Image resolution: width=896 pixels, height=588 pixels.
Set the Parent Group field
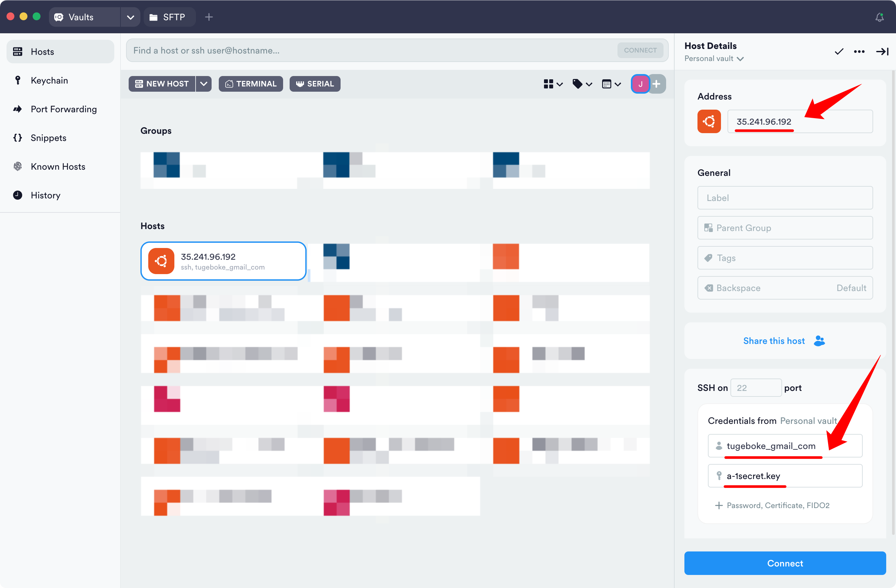(x=785, y=228)
